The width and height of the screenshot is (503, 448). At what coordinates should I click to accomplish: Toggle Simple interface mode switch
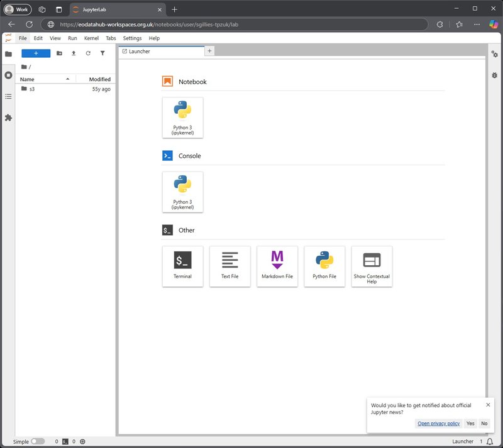click(37, 441)
